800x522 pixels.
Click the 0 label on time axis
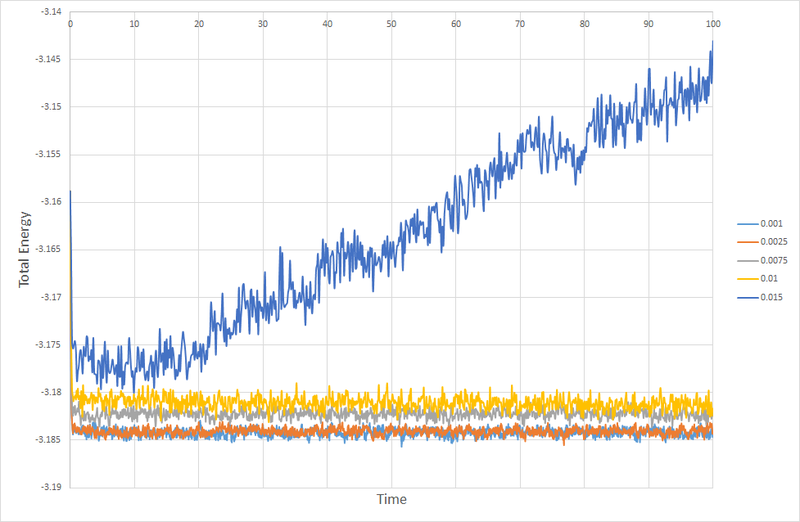[70, 24]
